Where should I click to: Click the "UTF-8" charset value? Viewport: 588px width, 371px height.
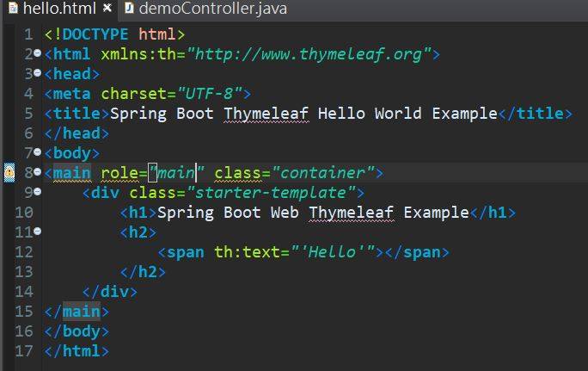(210, 94)
